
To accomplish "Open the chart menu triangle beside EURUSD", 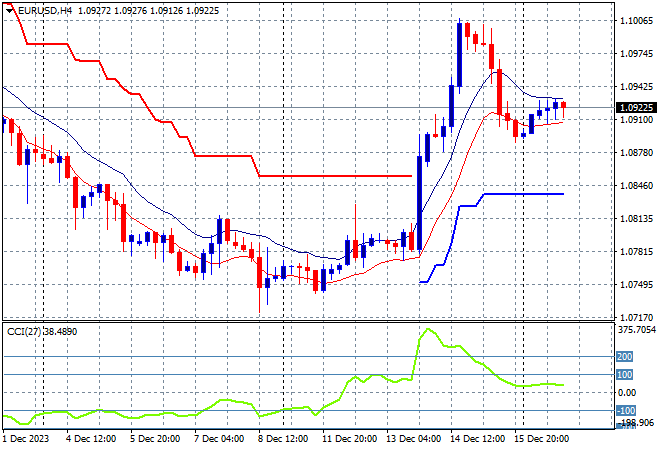I will (10, 11).
